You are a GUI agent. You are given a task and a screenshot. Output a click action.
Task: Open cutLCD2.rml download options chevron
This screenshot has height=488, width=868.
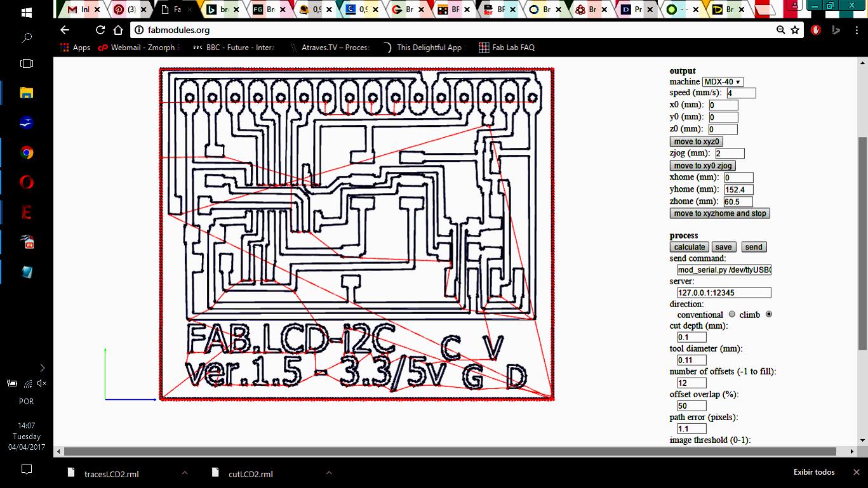pos(329,473)
